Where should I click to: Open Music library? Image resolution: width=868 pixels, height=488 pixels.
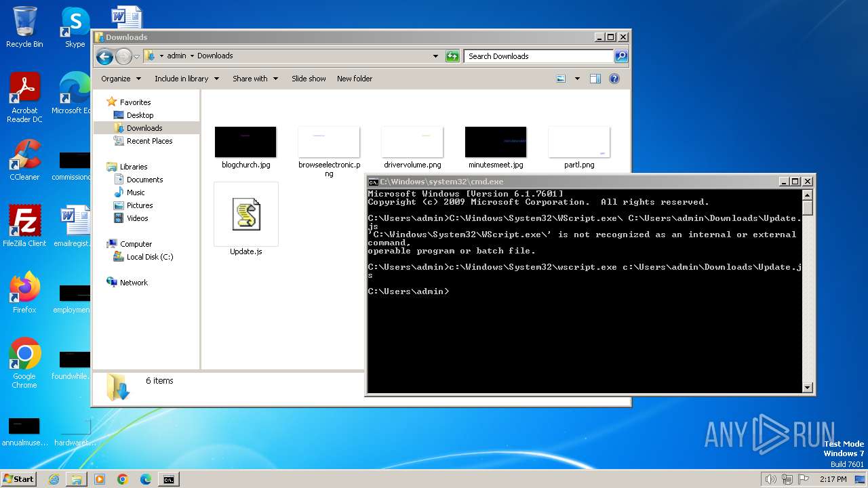coord(136,192)
